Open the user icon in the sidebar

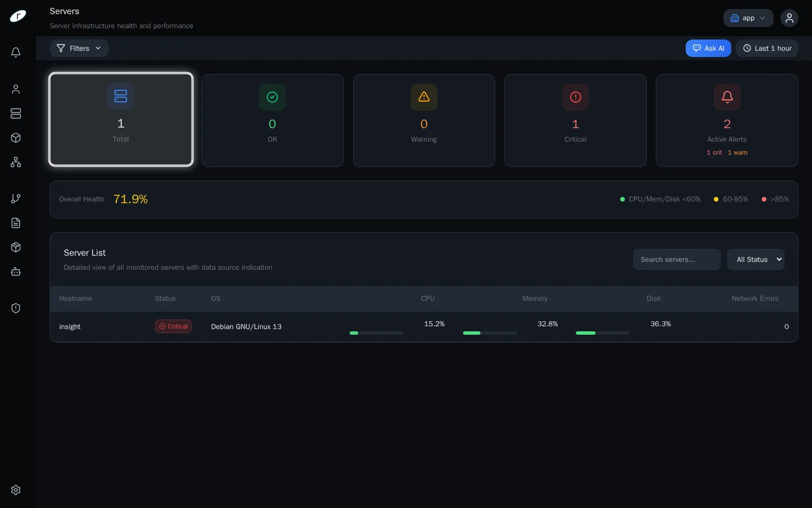16,89
